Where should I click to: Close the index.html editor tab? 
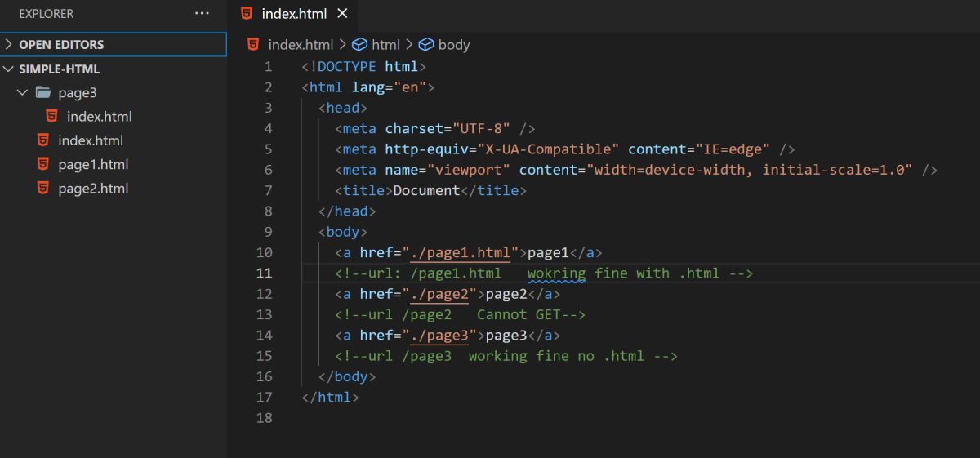[342, 13]
